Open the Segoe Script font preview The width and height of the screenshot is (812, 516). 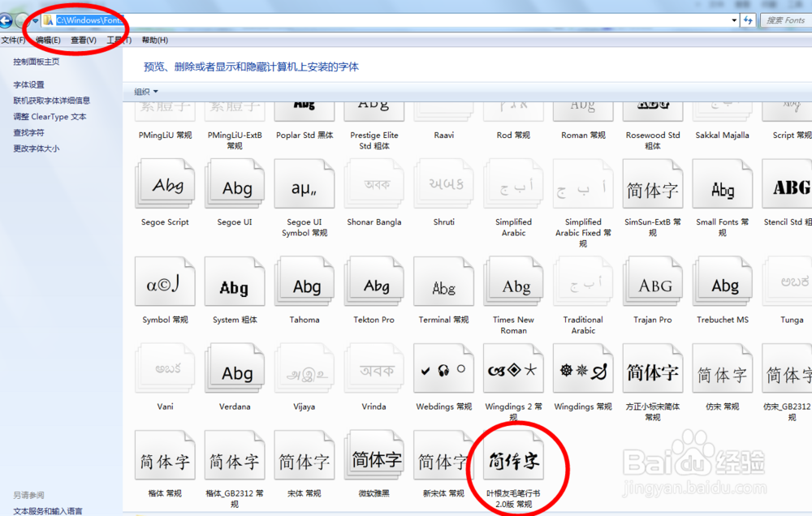click(165, 184)
